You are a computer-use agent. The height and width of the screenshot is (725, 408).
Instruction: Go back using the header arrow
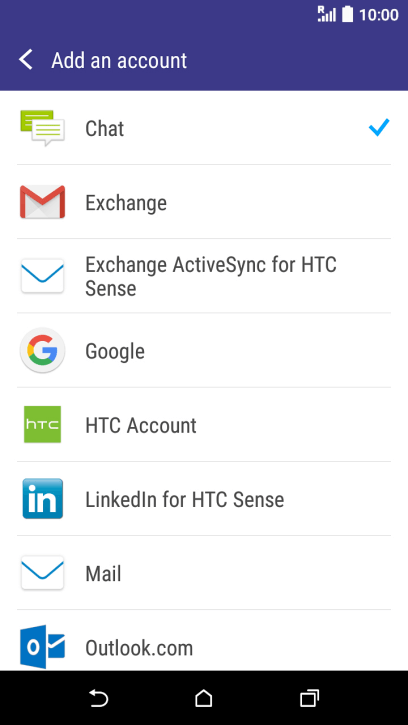pyautogui.click(x=26, y=60)
